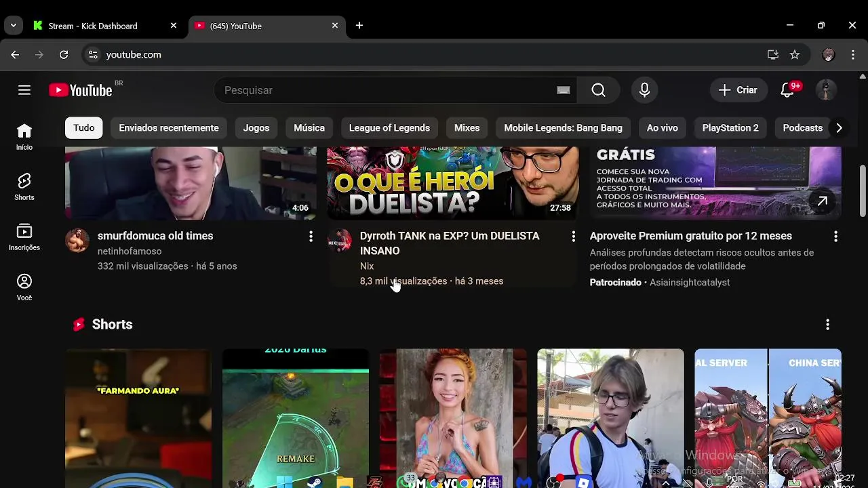Screen dimensions: 868x488
Task: Open the 2026 Darius REMAKE short
Action: (x=296, y=418)
